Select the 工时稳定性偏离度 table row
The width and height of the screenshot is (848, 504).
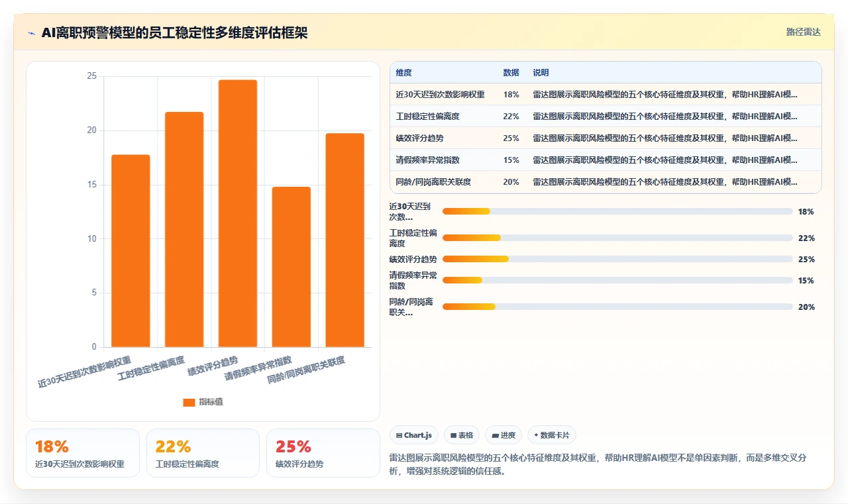(606, 116)
